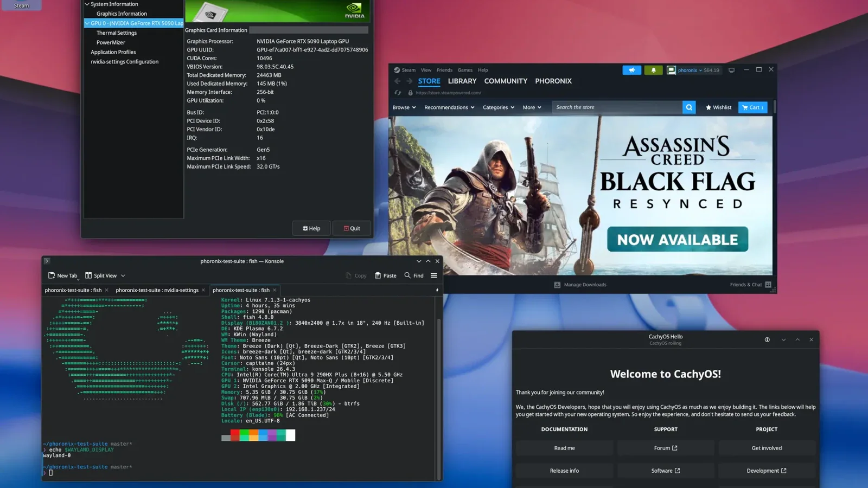Switch to Steam PHORONIX profile tab
This screenshot has width=868, height=488.
[x=553, y=81]
